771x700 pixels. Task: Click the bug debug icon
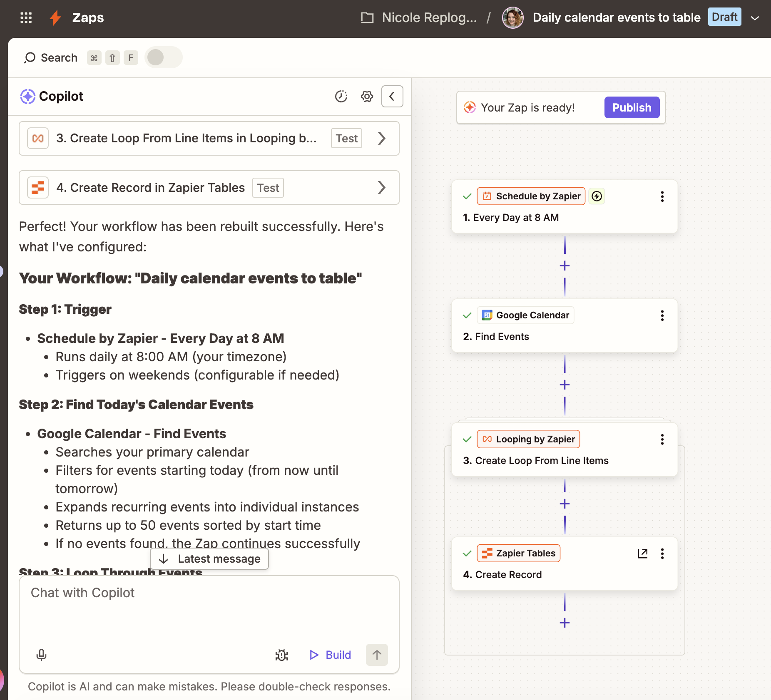tap(282, 655)
